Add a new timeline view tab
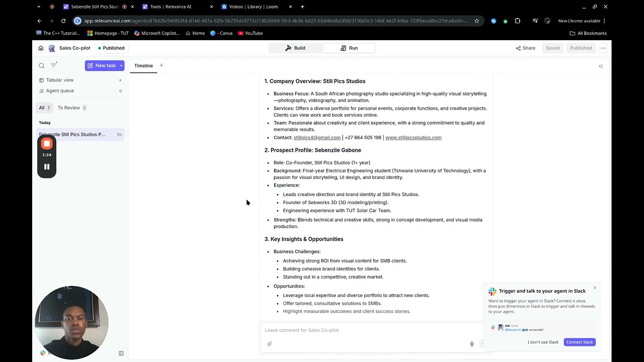This screenshot has height=362, width=644. 162,65
